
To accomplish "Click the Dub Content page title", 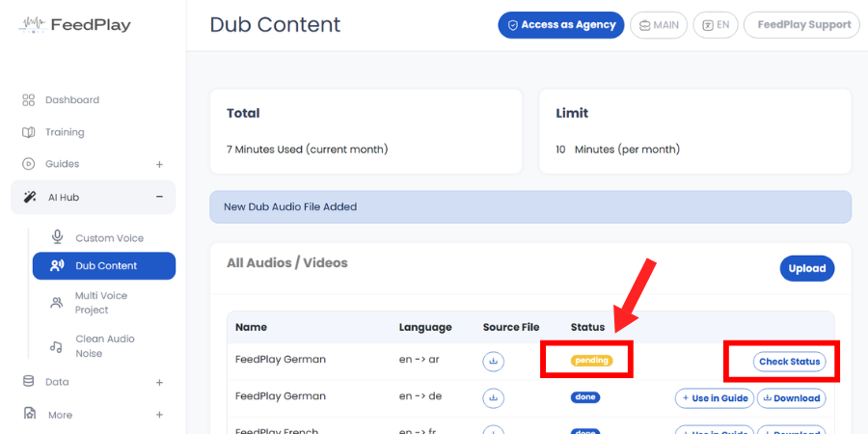I will point(275,25).
